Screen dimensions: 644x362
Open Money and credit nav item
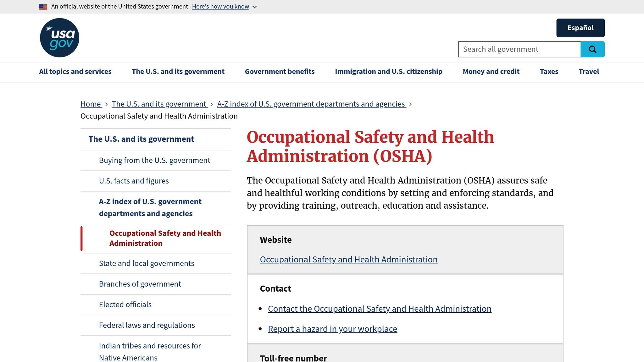(x=491, y=72)
